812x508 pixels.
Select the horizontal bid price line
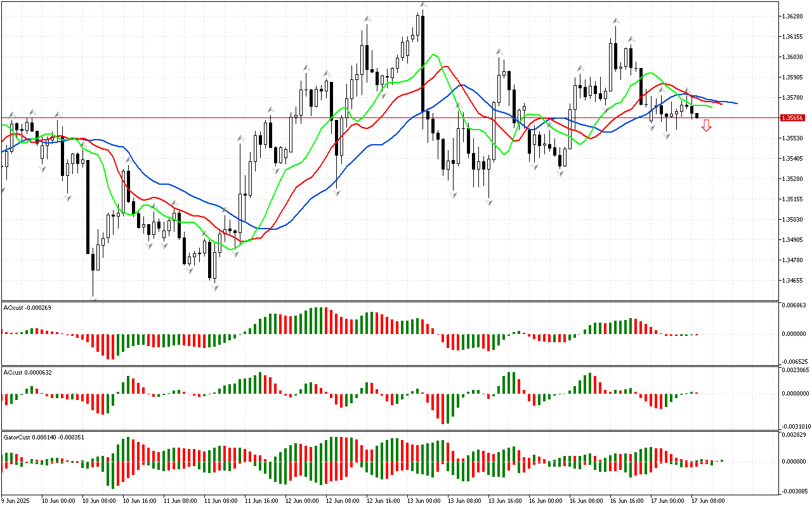click(x=381, y=118)
